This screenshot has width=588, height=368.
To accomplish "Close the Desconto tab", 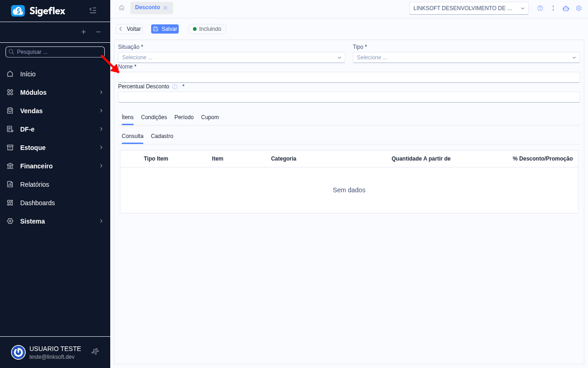I will click(x=165, y=8).
